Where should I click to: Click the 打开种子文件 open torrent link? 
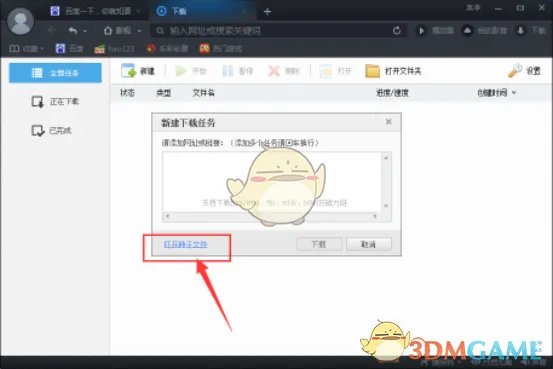click(x=186, y=244)
